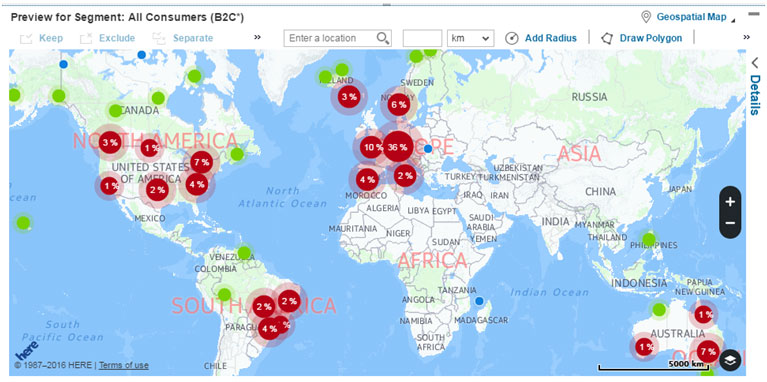
Task: Collapse the preview panel with minimize bar
Action: [x=754, y=14]
